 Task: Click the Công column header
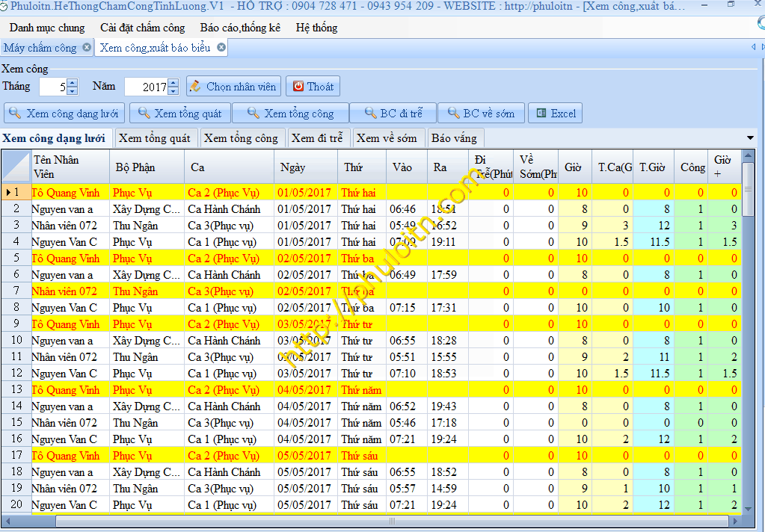(x=691, y=167)
